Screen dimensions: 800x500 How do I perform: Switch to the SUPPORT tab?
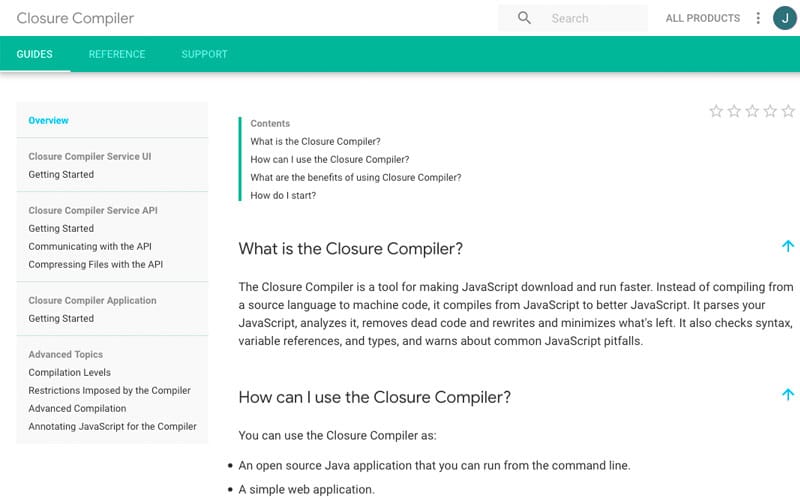205,54
